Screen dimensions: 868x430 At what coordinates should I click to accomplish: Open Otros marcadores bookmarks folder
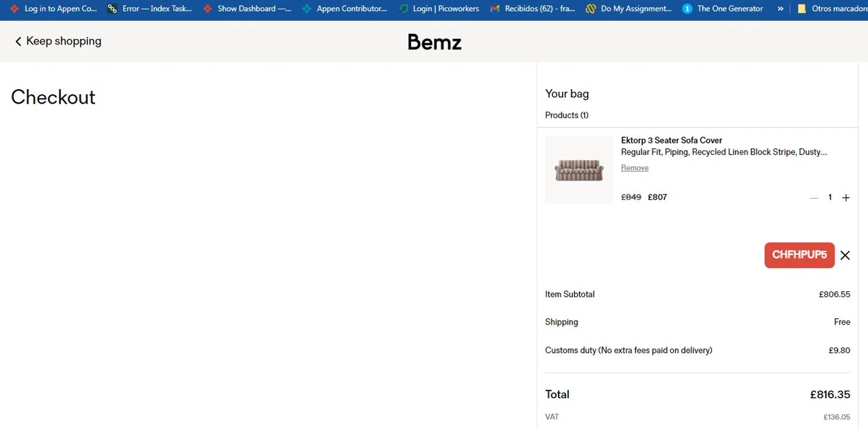pyautogui.click(x=832, y=9)
